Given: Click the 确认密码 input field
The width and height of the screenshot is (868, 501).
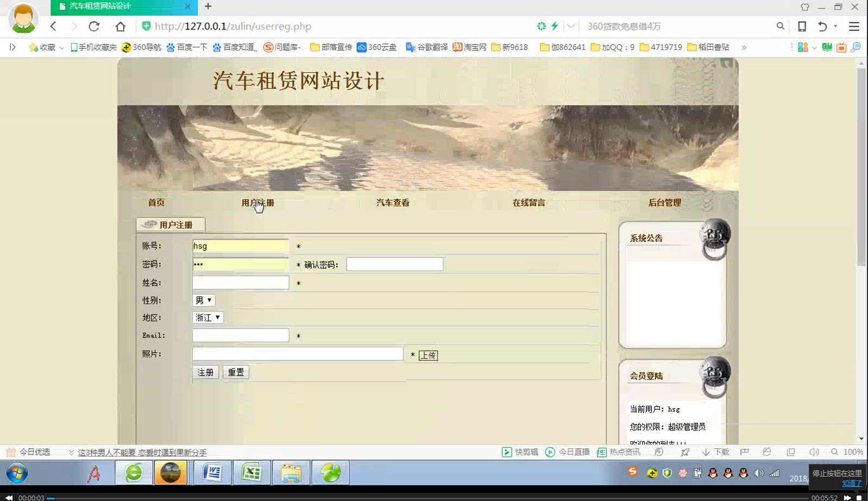Looking at the screenshot, I should point(395,264).
